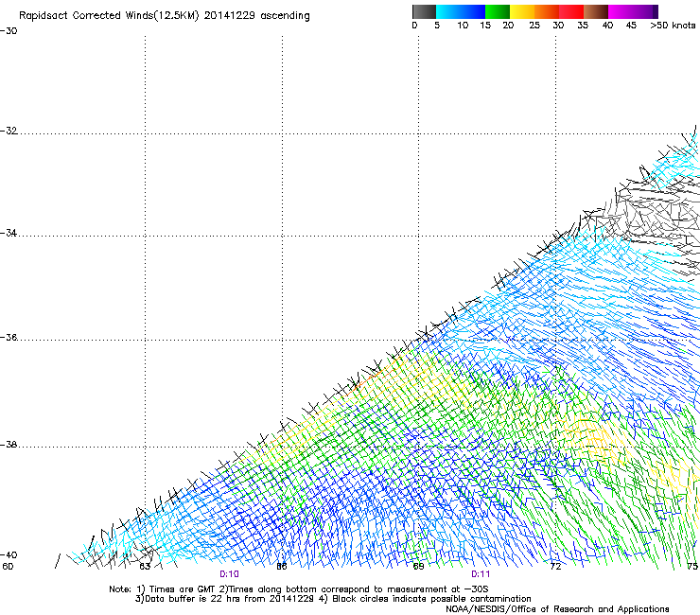The width and height of the screenshot is (700, 615).
Task: Click the 'NOAA/NESDIS/Office of Research and Applications' credit
Action: click(x=557, y=609)
